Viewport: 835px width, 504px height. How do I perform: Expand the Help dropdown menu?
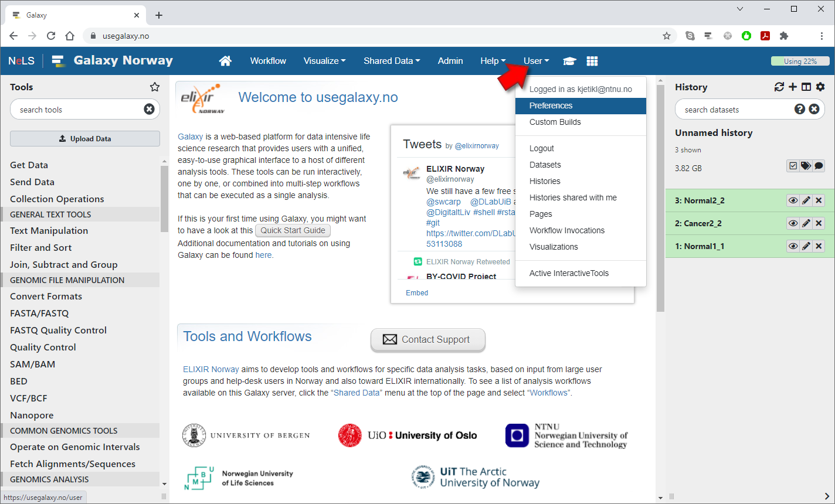tap(492, 61)
